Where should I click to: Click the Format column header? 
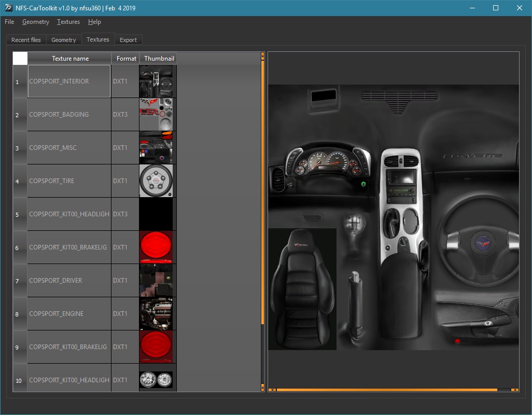tap(125, 58)
